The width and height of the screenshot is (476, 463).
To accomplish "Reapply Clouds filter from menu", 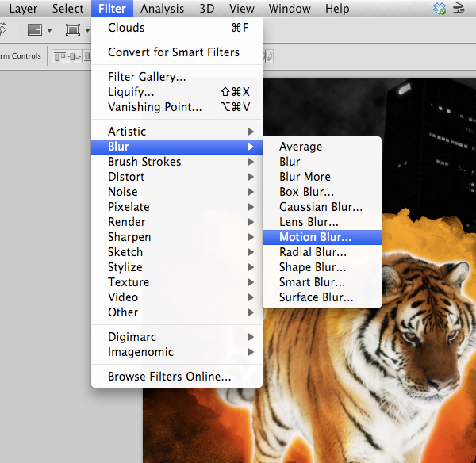I will point(177,28).
